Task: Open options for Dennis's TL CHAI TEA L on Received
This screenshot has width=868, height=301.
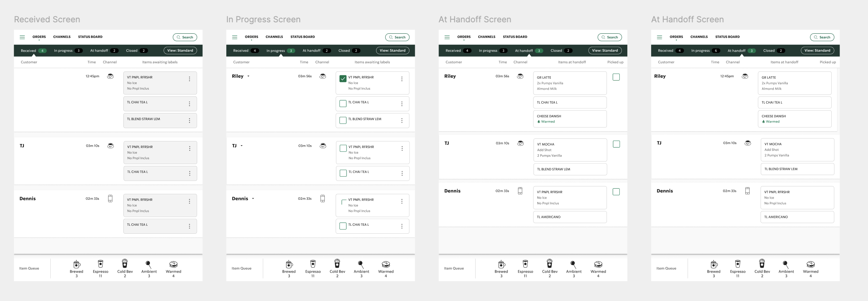Action: coord(190,226)
